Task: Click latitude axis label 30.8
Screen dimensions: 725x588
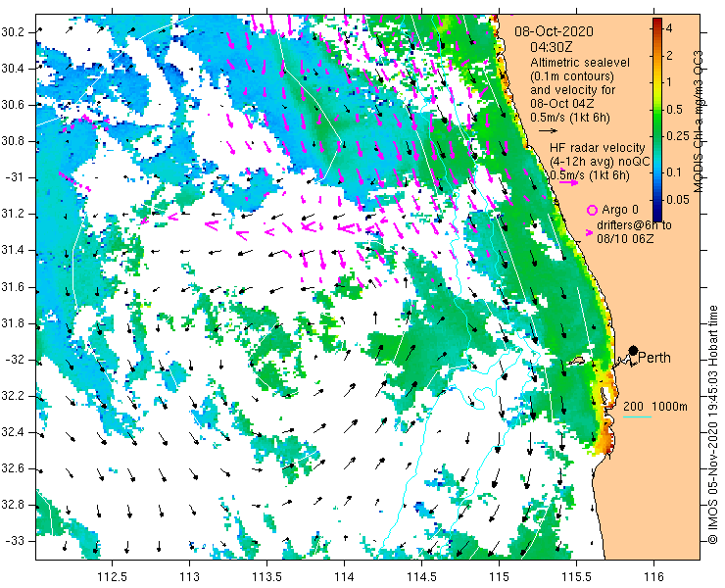Action: point(13,141)
